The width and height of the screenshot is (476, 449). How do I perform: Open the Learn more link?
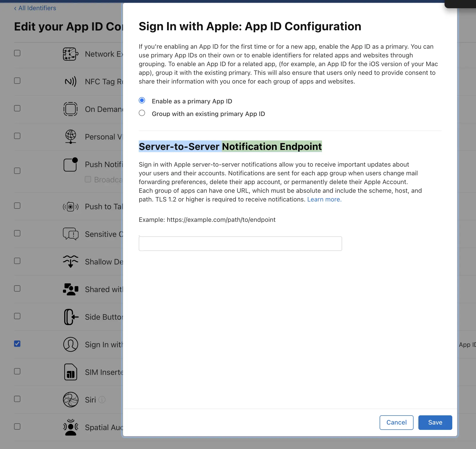(x=324, y=199)
